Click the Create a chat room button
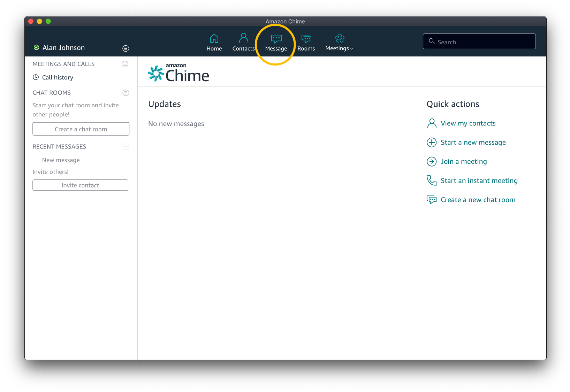Image resolution: width=570 pixels, height=392 pixels. [81, 129]
